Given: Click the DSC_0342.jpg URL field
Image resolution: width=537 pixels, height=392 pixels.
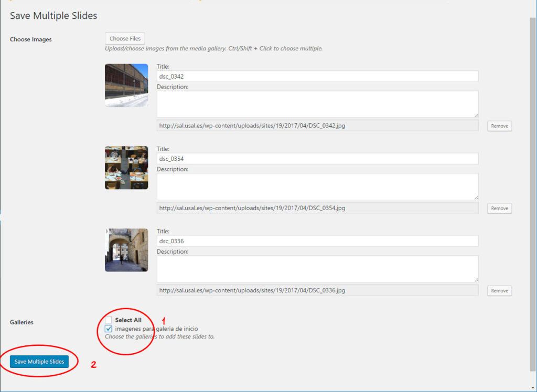Looking at the screenshot, I should pos(317,126).
